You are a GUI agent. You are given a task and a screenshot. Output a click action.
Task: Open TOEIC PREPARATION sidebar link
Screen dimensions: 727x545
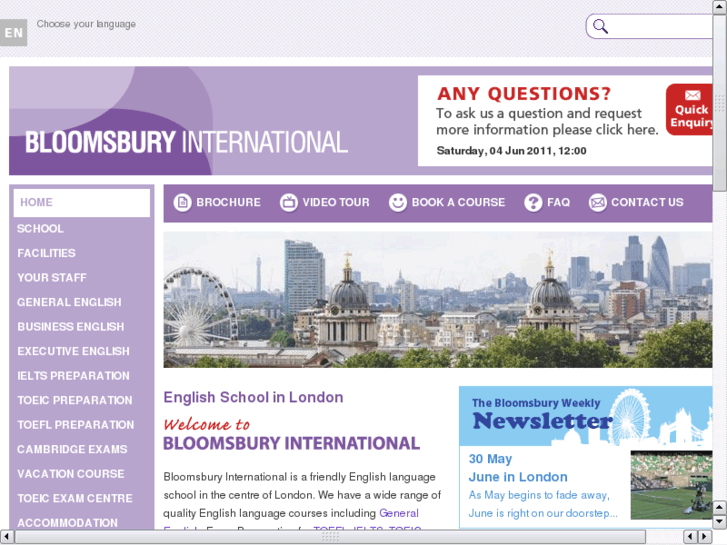75,400
